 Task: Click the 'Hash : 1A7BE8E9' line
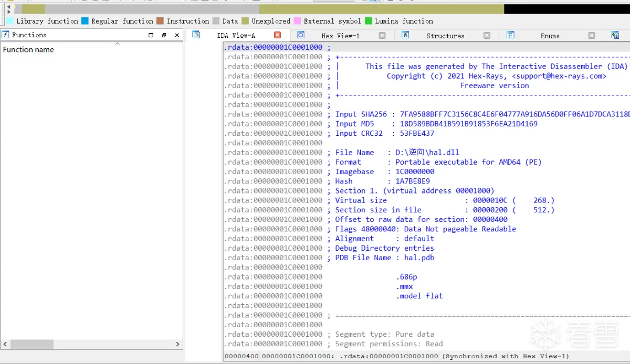pos(383,181)
